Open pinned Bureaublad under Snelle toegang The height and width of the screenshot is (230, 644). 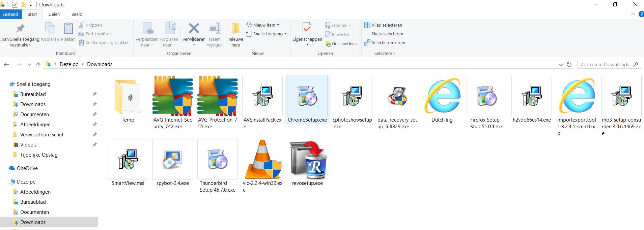click(33, 94)
